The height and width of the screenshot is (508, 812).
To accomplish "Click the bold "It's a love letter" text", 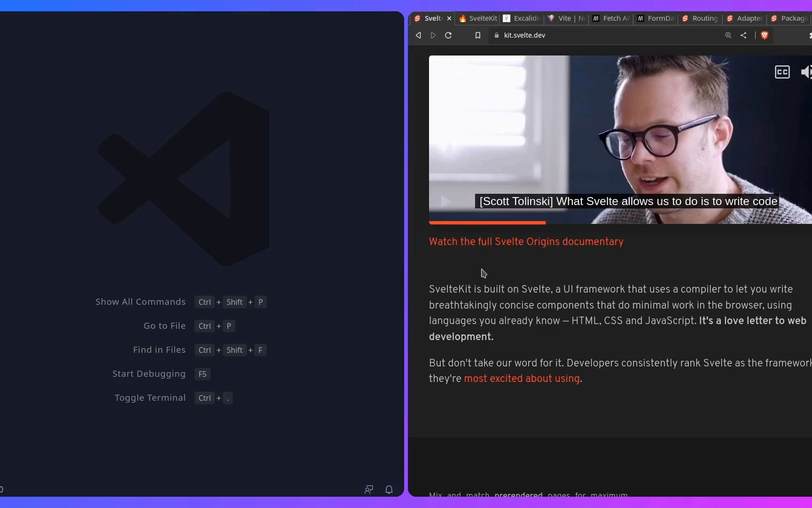I will [x=617, y=329].
